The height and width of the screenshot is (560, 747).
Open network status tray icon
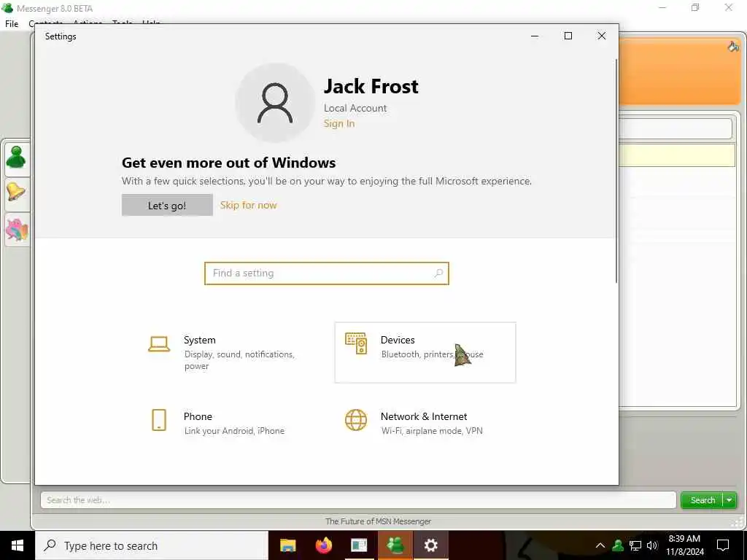point(635,545)
